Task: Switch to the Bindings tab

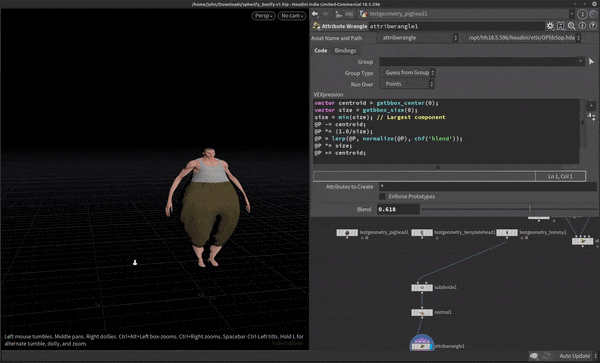Action: (x=345, y=50)
